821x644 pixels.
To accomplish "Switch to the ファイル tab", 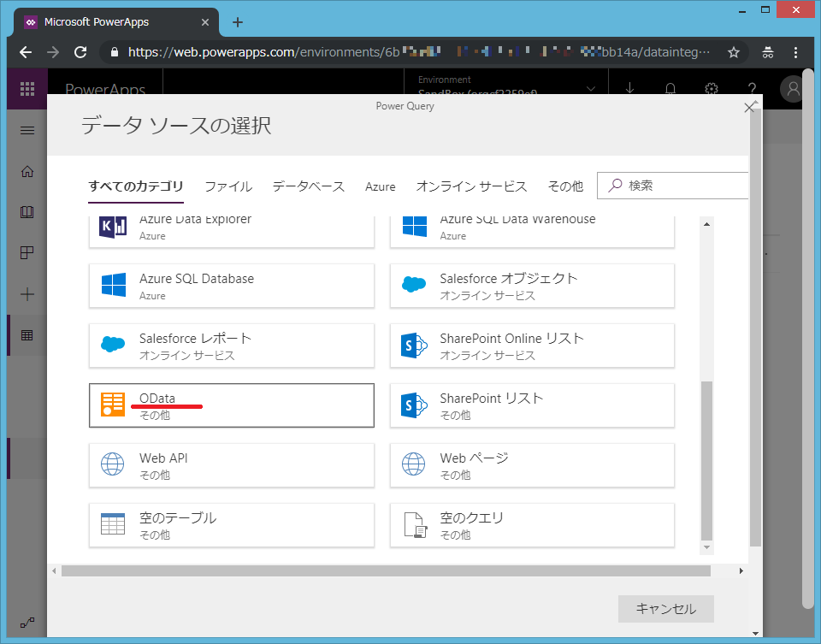I will tap(228, 186).
